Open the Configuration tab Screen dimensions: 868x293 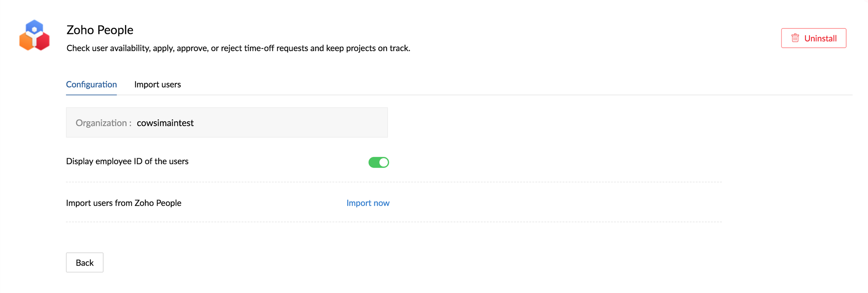[91, 84]
